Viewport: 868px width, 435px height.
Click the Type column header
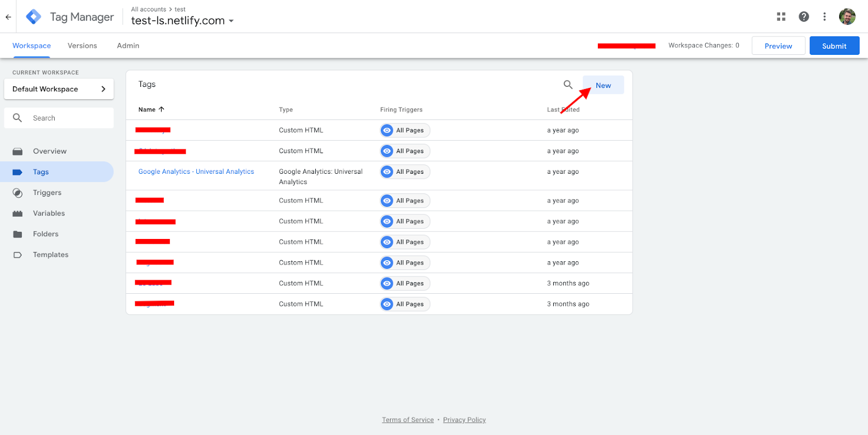pos(286,110)
